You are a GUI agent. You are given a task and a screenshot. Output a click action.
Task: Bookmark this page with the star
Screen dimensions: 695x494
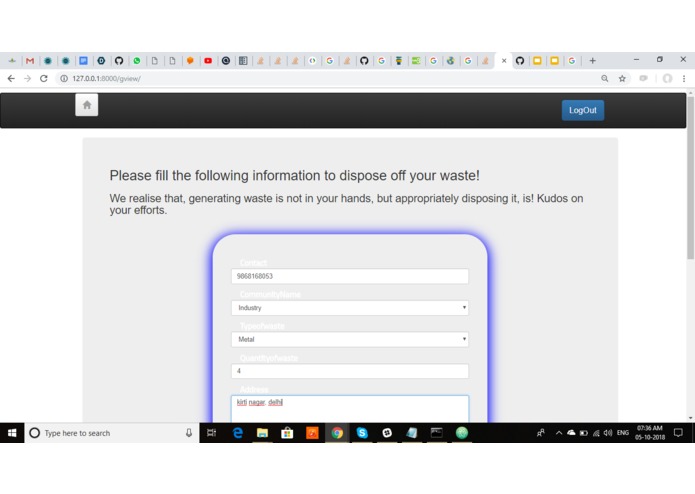[x=622, y=78]
